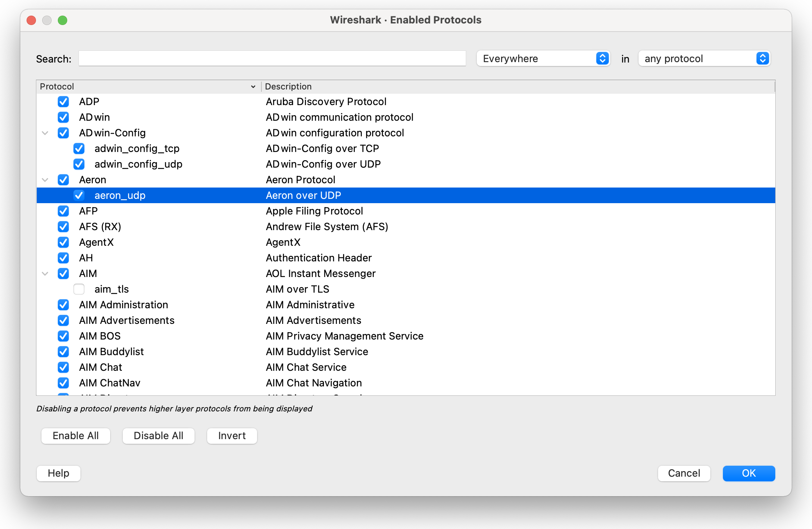Uncheck the AFP protocol
Image resolution: width=812 pixels, height=529 pixels.
[x=63, y=211]
